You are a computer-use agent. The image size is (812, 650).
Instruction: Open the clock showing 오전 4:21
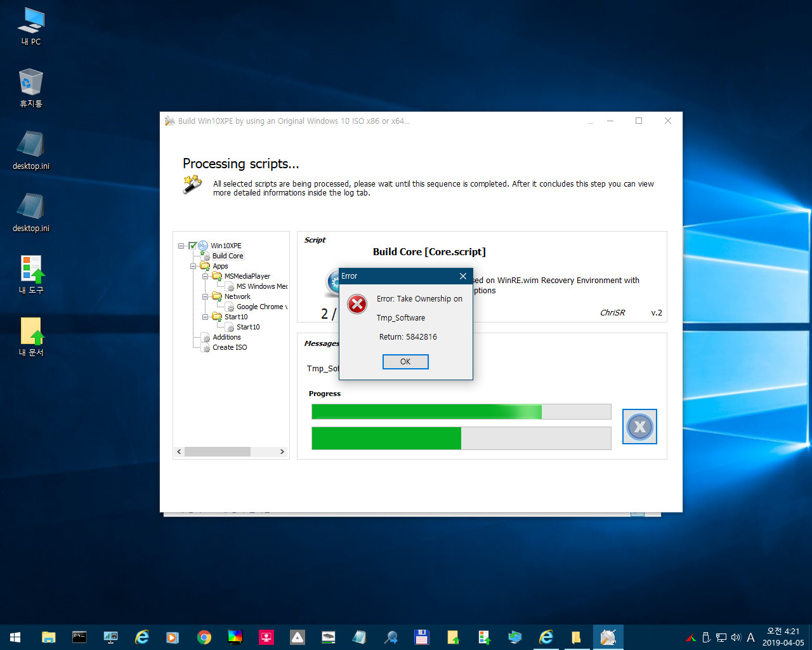[x=783, y=637]
